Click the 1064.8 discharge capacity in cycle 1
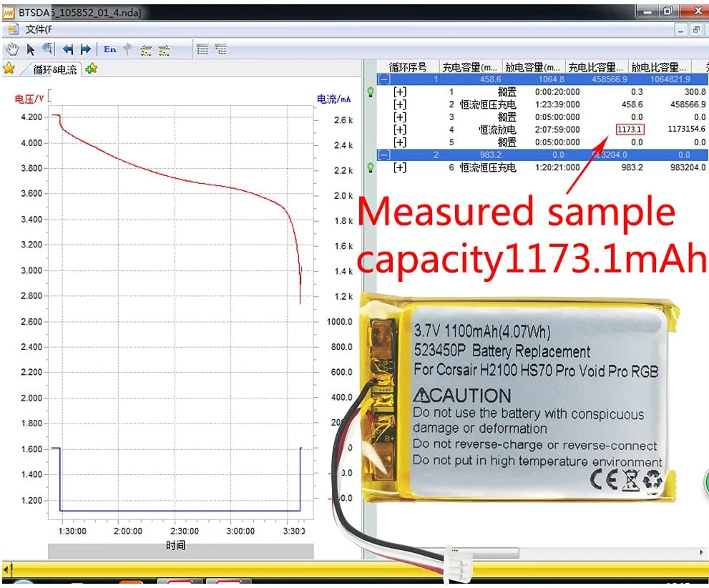Screen dimensions: 709x588 pyautogui.click(x=551, y=79)
